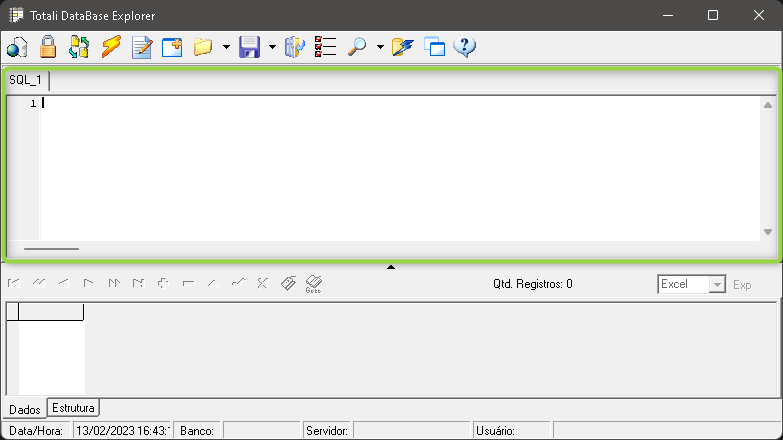The width and height of the screenshot is (783, 440).
Task: Click the notepad with pencil icon
Action: pos(142,47)
